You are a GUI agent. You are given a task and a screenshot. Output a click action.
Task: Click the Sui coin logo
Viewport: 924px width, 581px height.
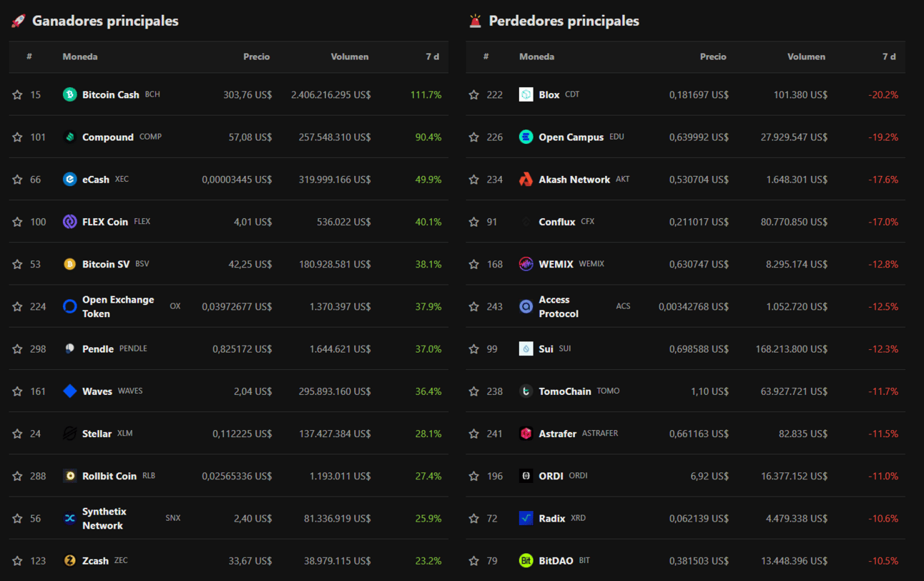(526, 348)
